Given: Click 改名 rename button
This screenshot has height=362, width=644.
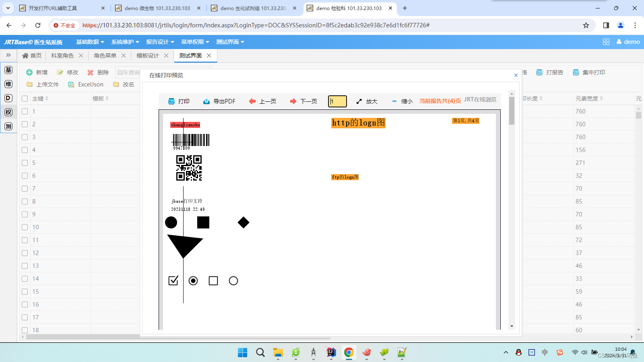Looking at the screenshot, I should click(x=123, y=84).
